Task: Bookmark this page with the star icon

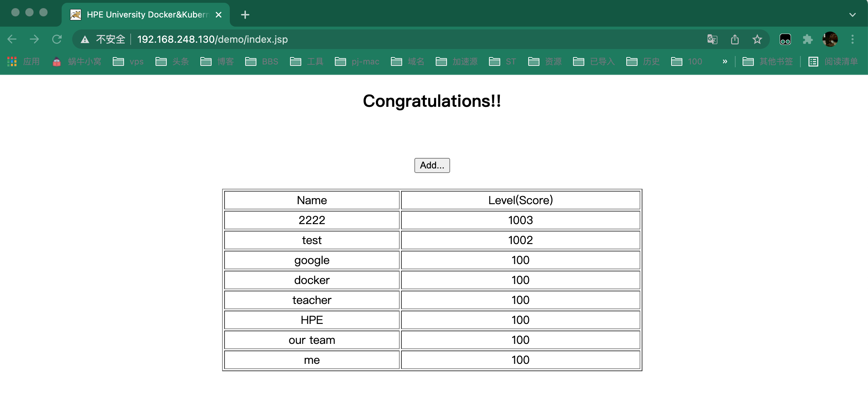Action: pos(757,39)
